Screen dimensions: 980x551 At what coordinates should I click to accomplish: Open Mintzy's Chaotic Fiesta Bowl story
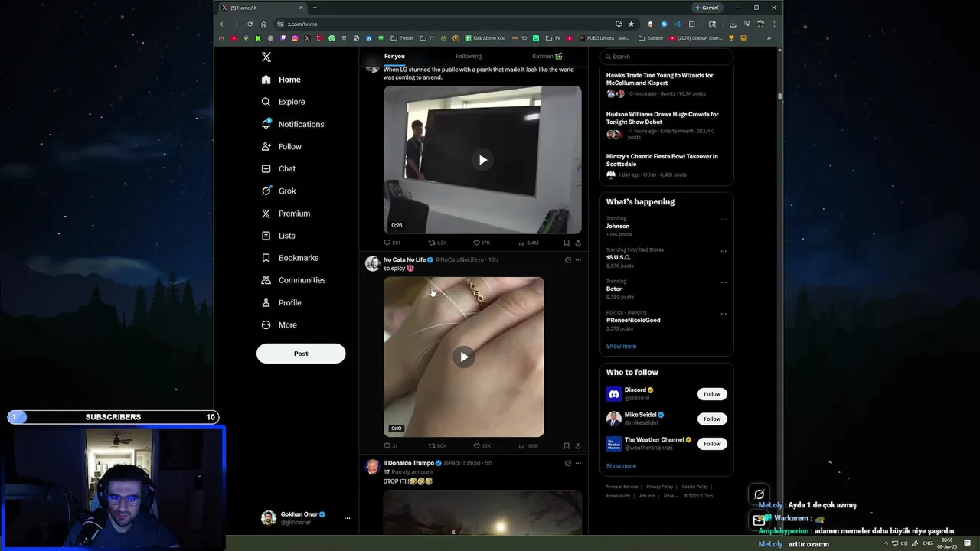tap(666, 165)
